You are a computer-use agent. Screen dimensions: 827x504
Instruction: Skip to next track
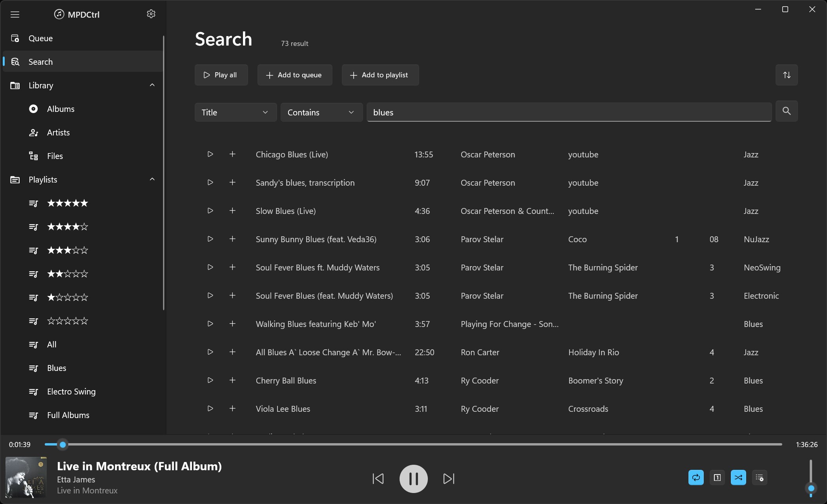[x=449, y=478]
